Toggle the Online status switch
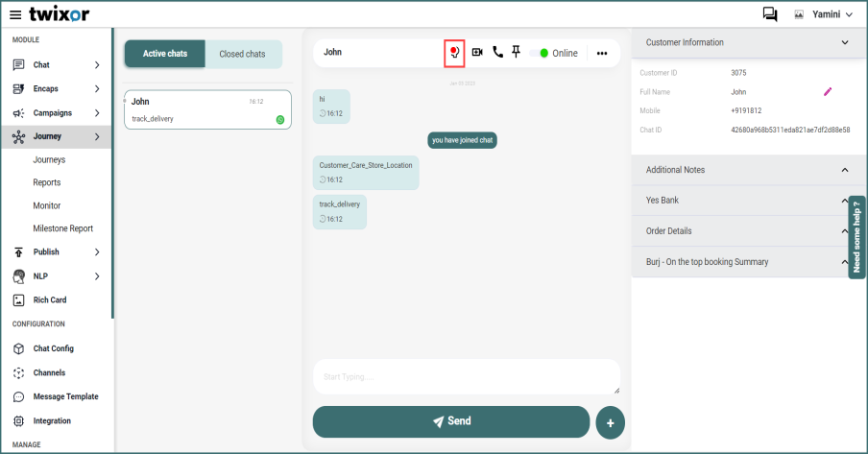 540,54
